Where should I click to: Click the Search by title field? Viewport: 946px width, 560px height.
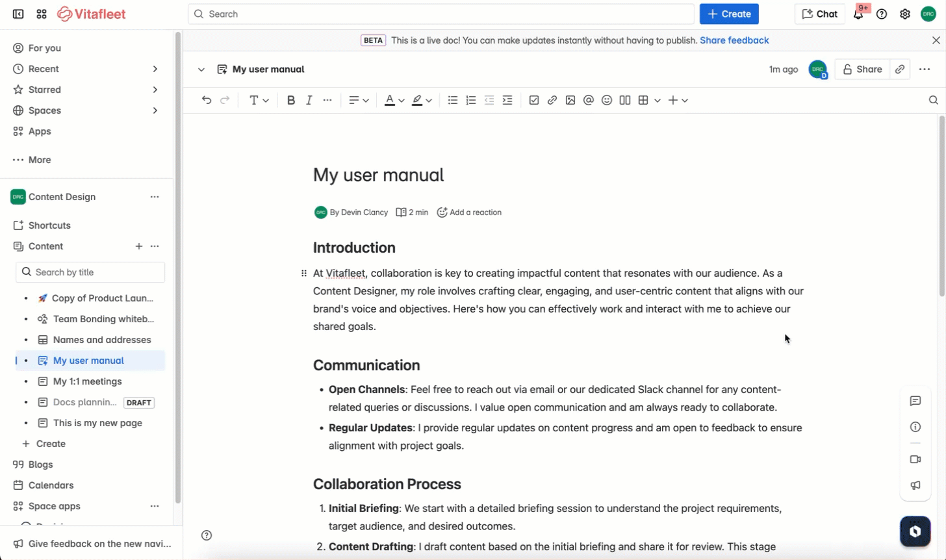(x=90, y=272)
